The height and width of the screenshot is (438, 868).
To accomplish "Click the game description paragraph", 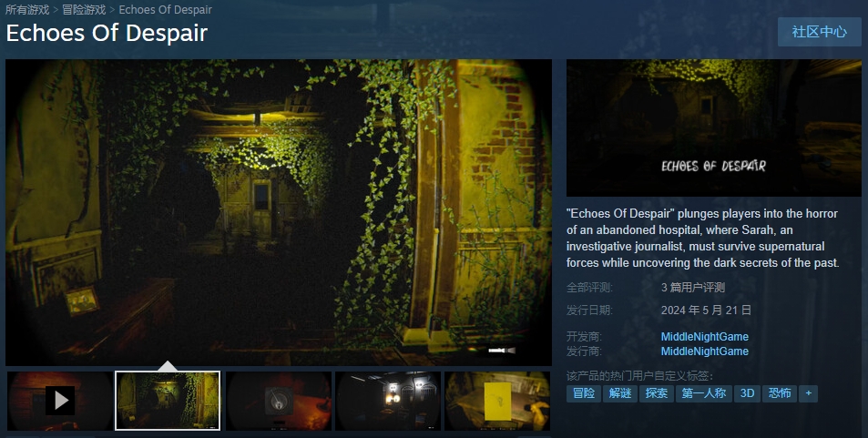I will [702, 238].
